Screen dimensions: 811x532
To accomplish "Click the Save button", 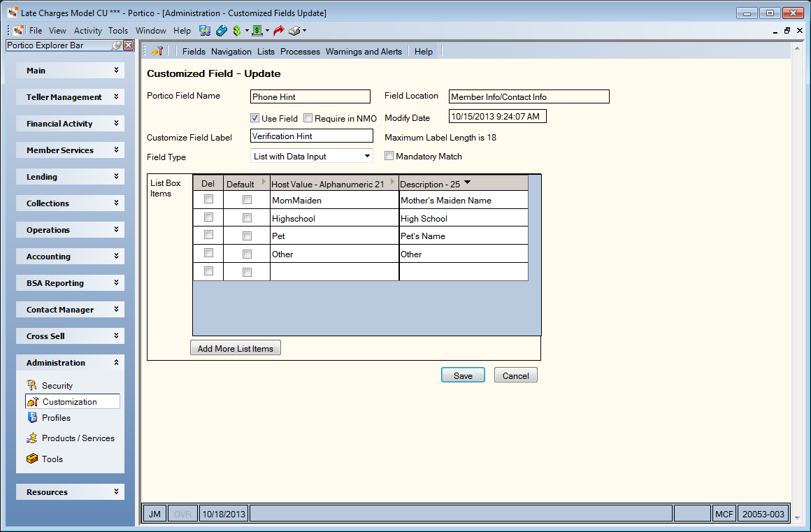I will click(x=463, y=375).
